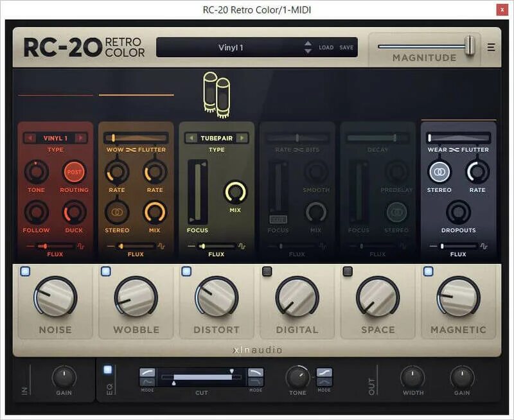
Task: Click the EQ Cut range slider
Action: [x=202, y=377]
